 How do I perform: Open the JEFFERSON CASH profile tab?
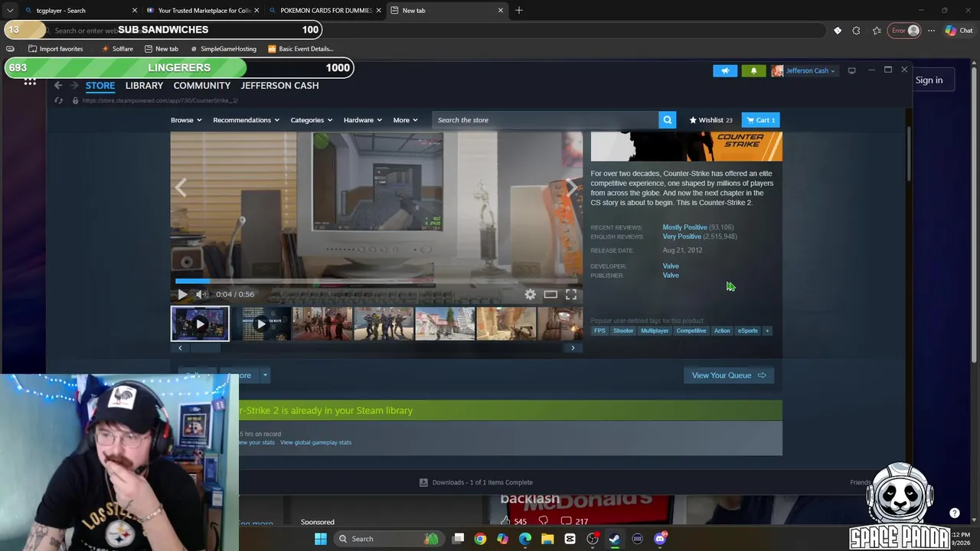point(279,86)
